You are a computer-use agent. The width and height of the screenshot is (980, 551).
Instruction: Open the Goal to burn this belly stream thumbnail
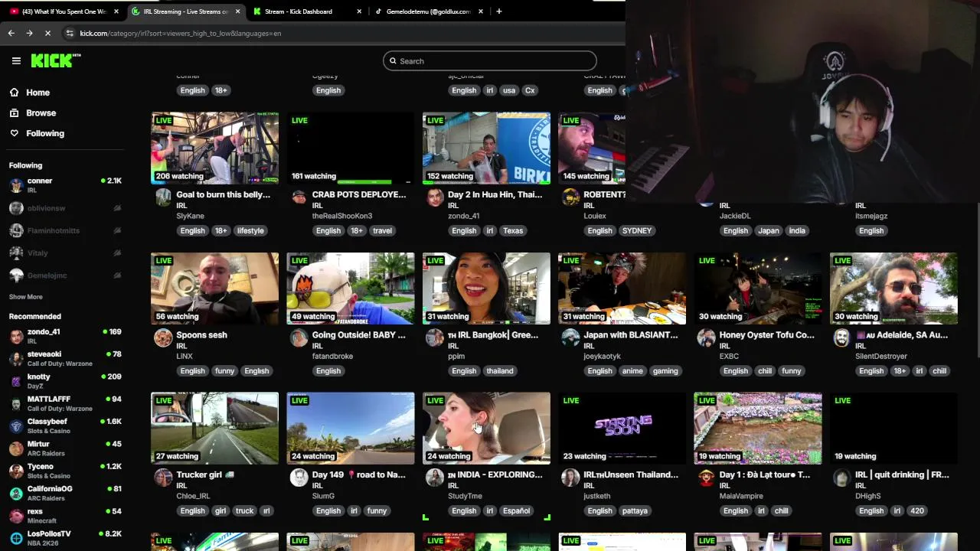214,148
